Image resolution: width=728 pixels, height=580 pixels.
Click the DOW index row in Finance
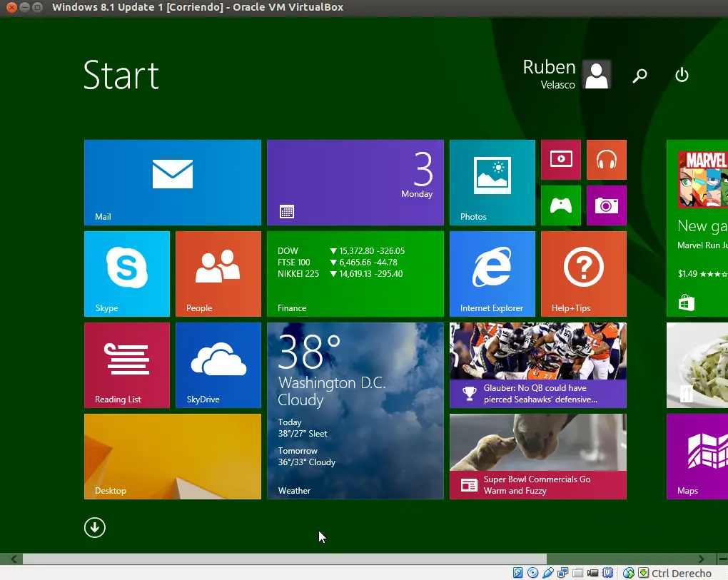(x=341, y=250)
